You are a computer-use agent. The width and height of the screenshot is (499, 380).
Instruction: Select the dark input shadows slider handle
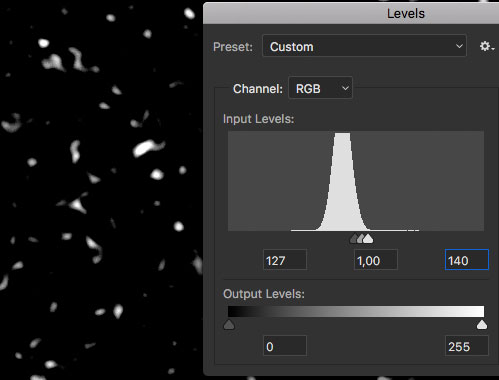tap(354, 239)
